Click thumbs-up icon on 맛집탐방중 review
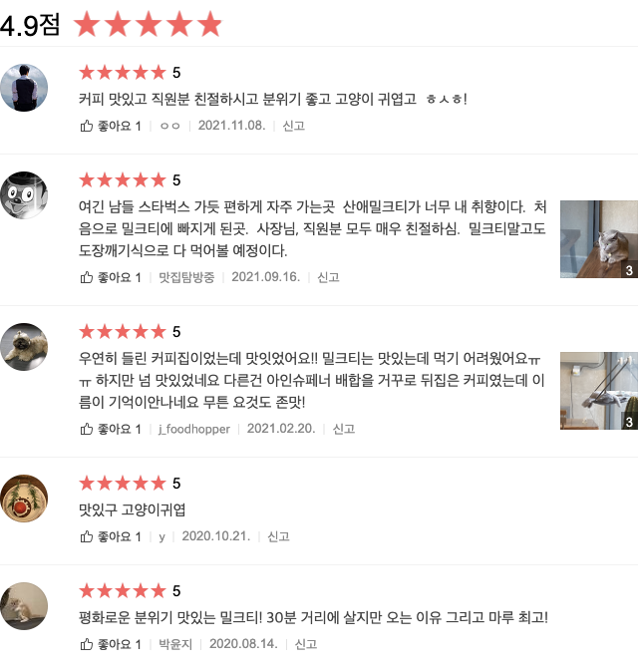This screenshot has width=638, height=672. click(87, 277)
